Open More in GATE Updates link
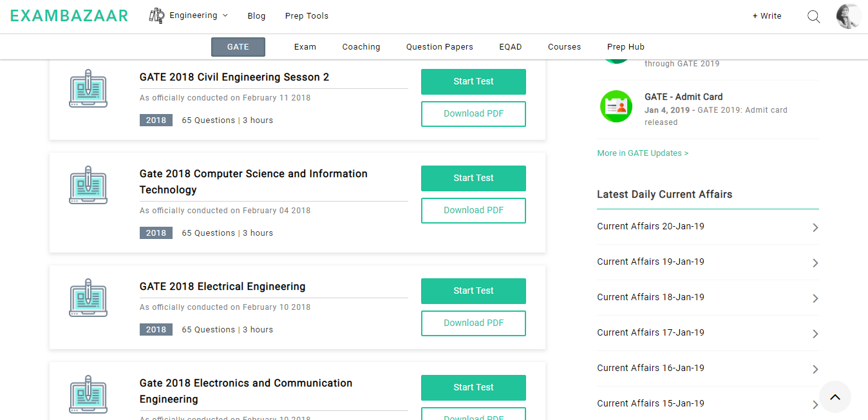This screenshot has height=420, width=868. point(643,153)
